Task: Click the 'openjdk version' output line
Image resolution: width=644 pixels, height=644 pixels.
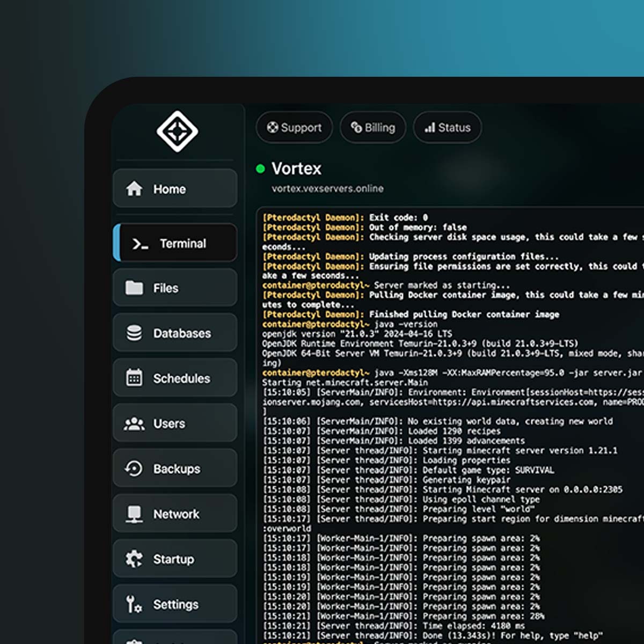Action: coord(357,334)
